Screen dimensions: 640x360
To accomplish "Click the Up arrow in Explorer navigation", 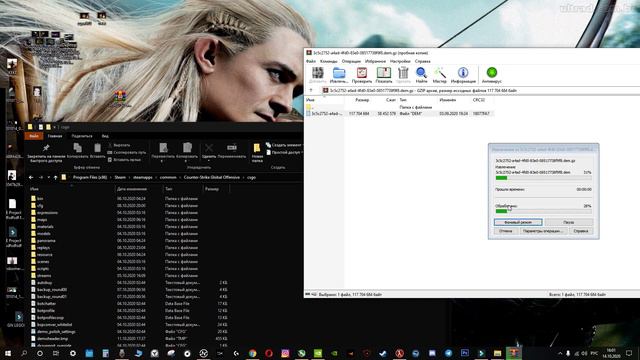I will click(x=56, y=178).
